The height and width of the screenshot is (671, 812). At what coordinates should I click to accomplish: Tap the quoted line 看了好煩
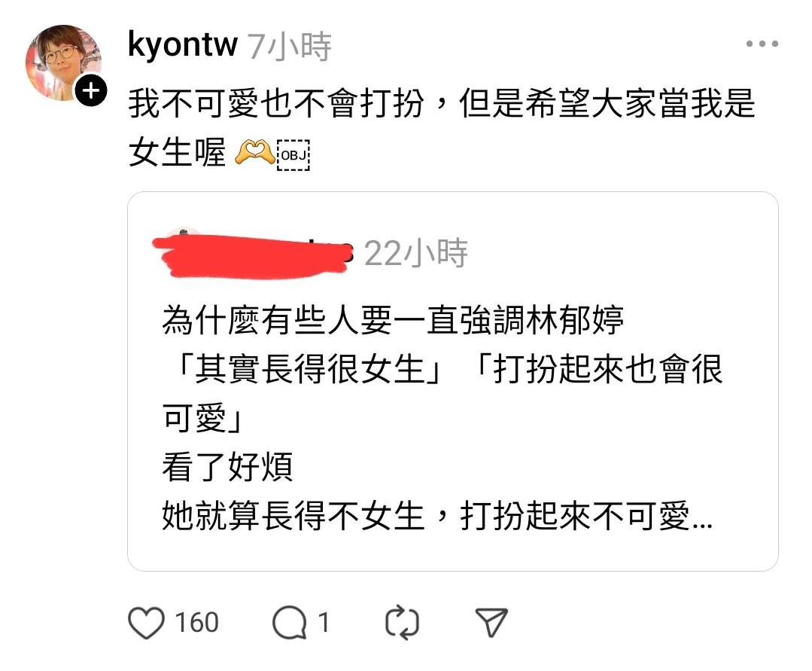point(227,466)
